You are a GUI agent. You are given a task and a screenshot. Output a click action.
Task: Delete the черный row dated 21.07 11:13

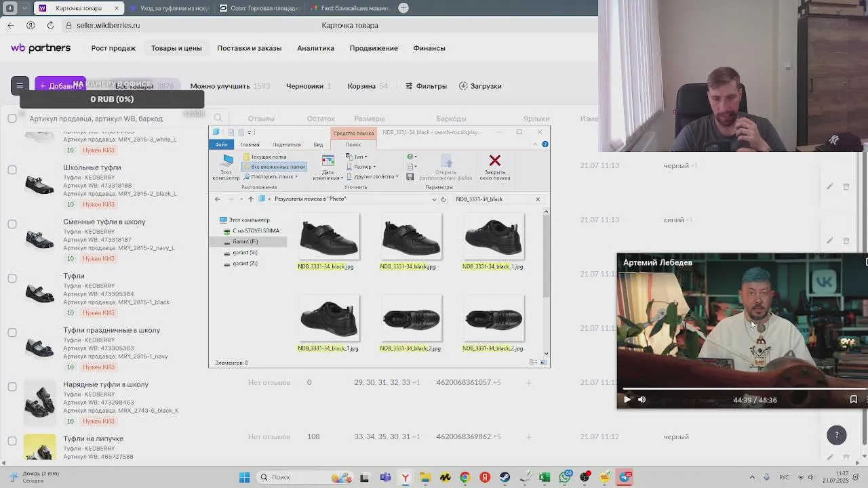pyautogui.click(x=846, y=186)
